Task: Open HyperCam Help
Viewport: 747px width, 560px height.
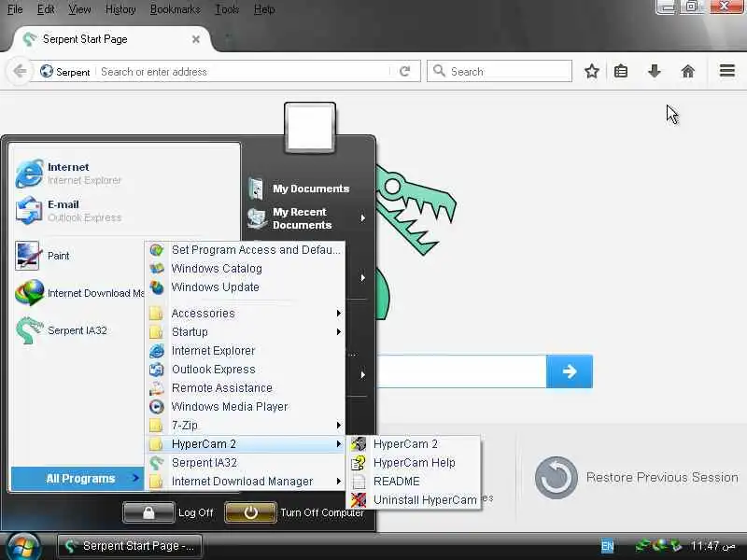Action: 414,463
